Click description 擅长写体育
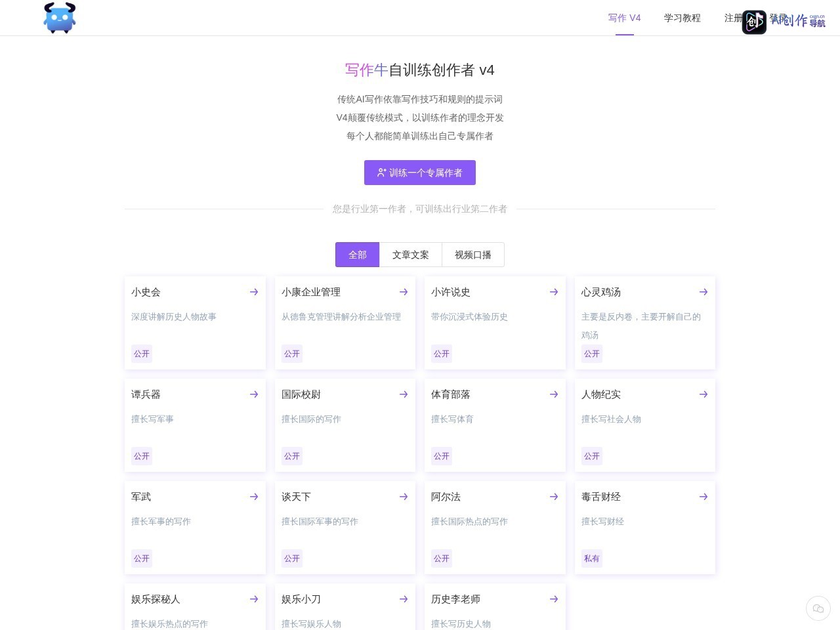840x630 pixels. click(x=452, y=419)
